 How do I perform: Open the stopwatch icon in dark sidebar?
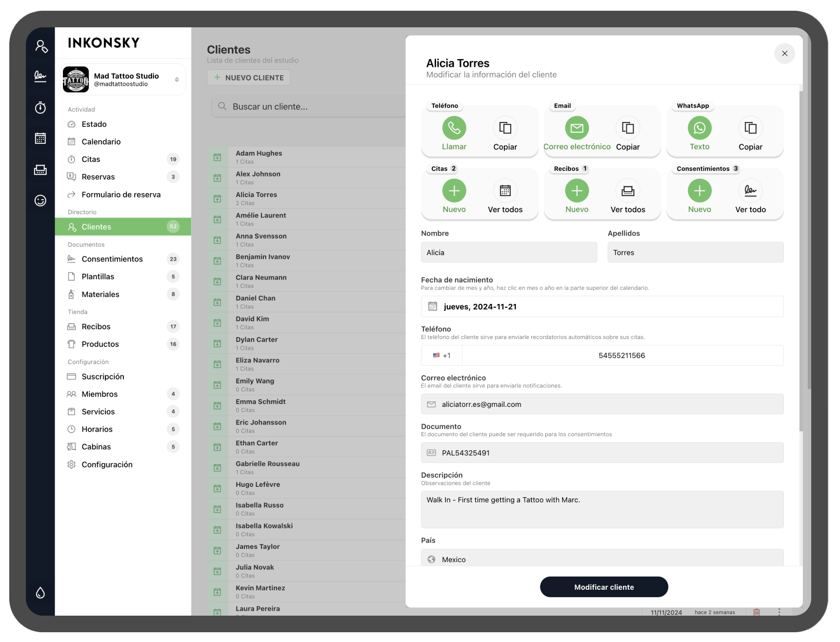(40, 108)
